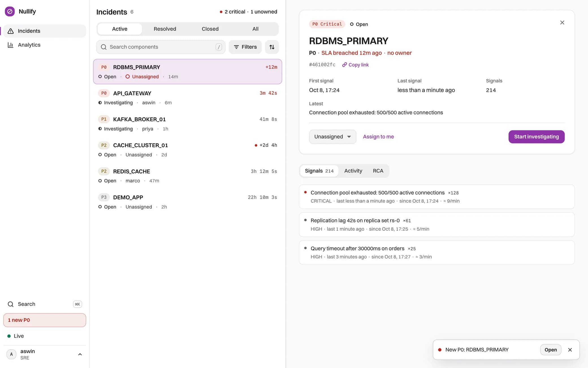Open the Query timeout after 30000ms signal
This screenshot has width=588, height=368.
(x=437, y=253)
